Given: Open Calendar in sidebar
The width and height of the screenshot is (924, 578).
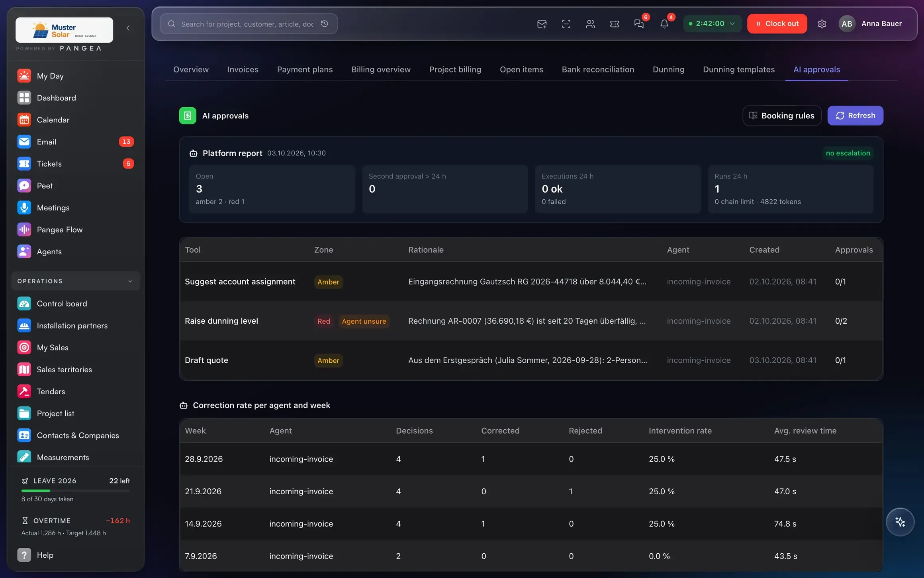Looking at the screenshot, I should coord(76,120).
